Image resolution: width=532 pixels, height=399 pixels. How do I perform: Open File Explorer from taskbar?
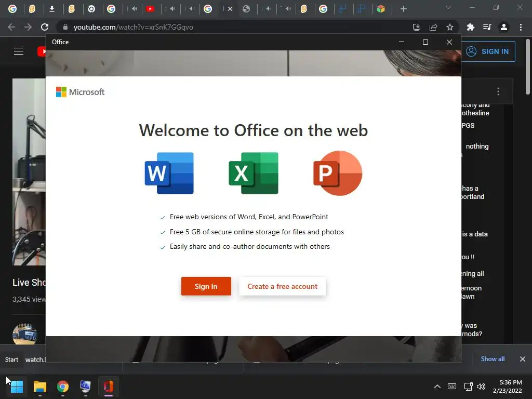39,387
